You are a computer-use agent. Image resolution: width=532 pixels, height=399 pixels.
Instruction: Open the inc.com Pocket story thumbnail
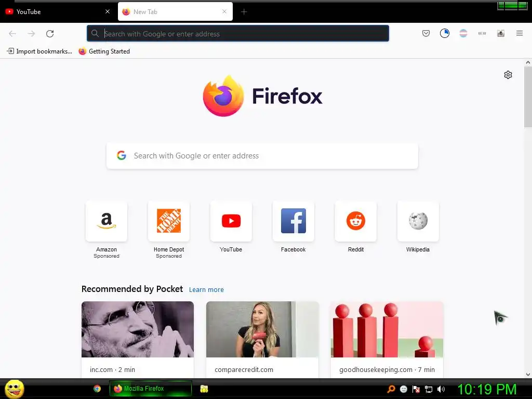click(137, 329)
